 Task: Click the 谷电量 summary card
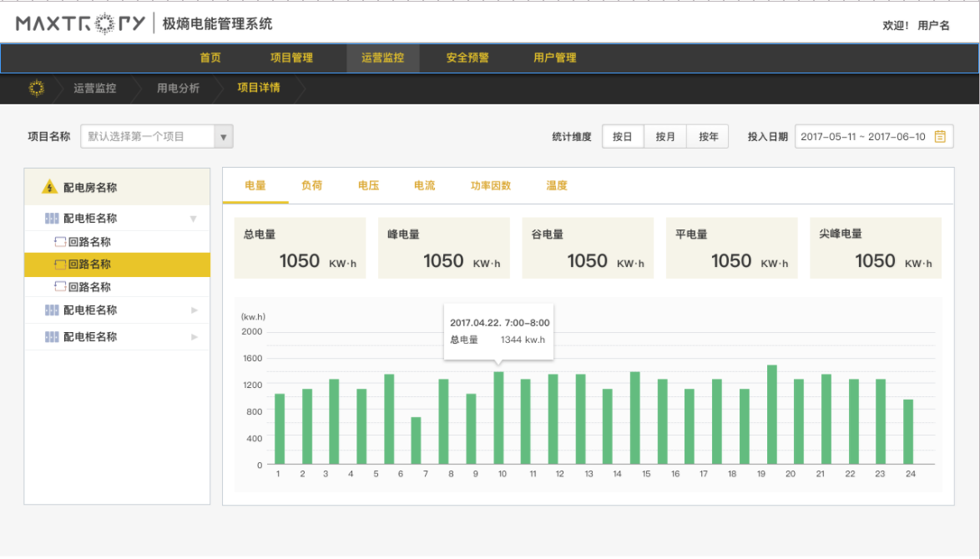[589, 248]
